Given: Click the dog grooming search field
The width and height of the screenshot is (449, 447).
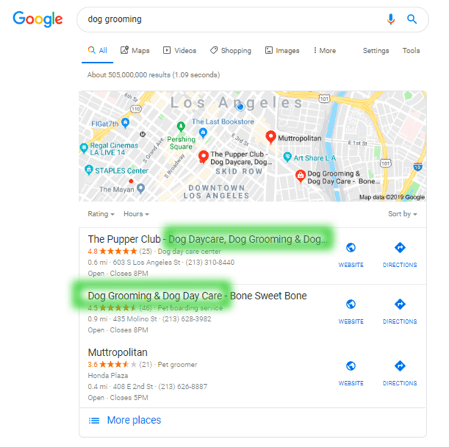Looking at the screenshot, I should pyautogui.click(x=230, y=19).
